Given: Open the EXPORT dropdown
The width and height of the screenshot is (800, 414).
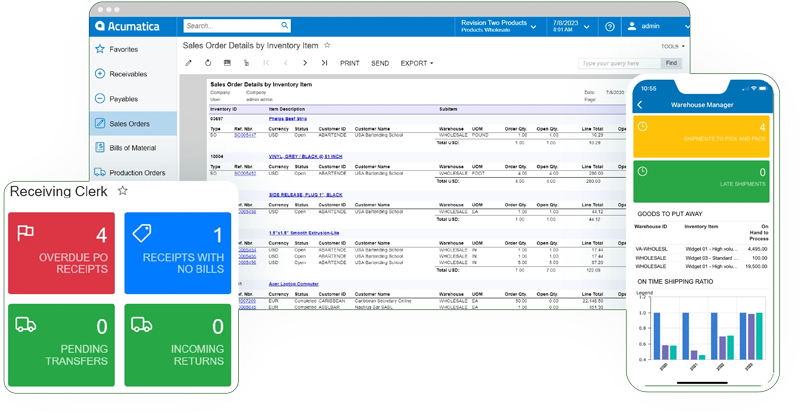Looking at the screenshot, I should click(417, 63).
